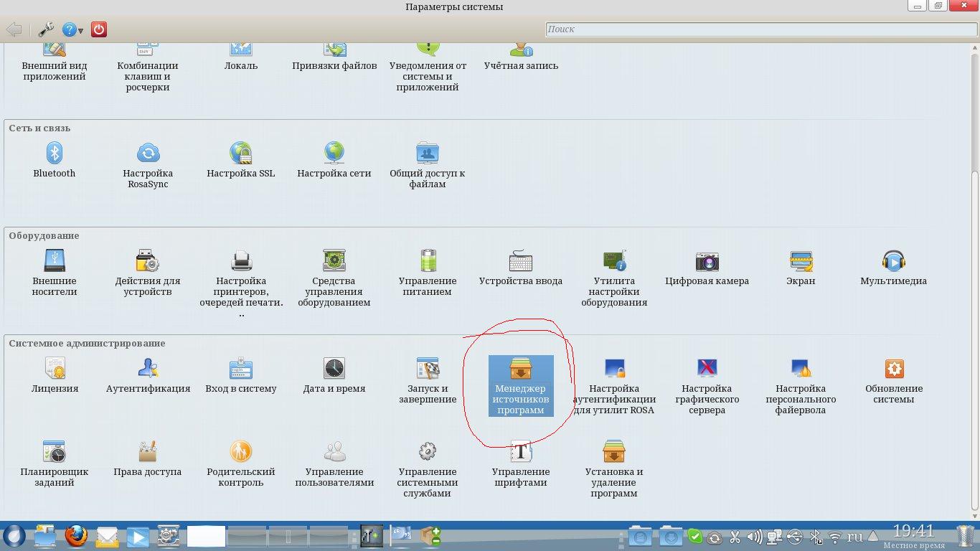Open Комбинации клавиш и росчерки
Viewport: 980px width, 551px height.
148,68
